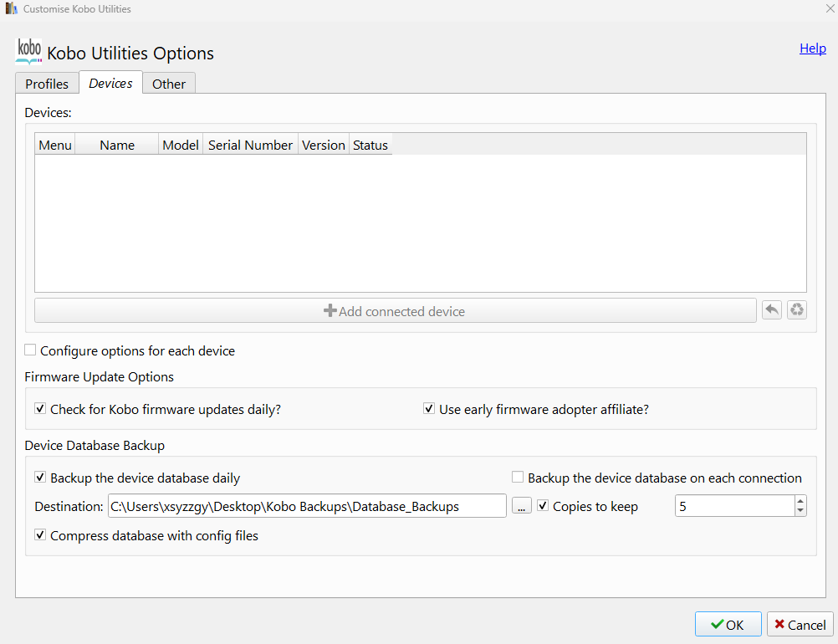838x644 pixels.
Task: Click the calibre books icon in title bar
Action: coord(11,8)
